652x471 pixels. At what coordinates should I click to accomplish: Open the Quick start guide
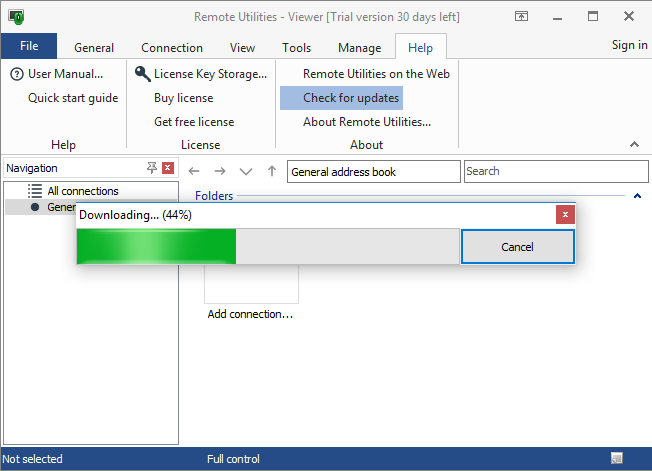pos(73,98)
